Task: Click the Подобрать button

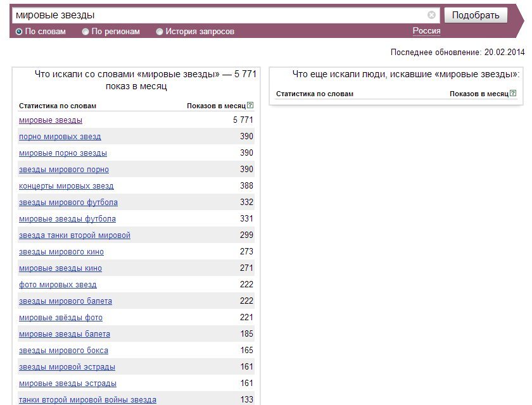Action: [476, 15]
